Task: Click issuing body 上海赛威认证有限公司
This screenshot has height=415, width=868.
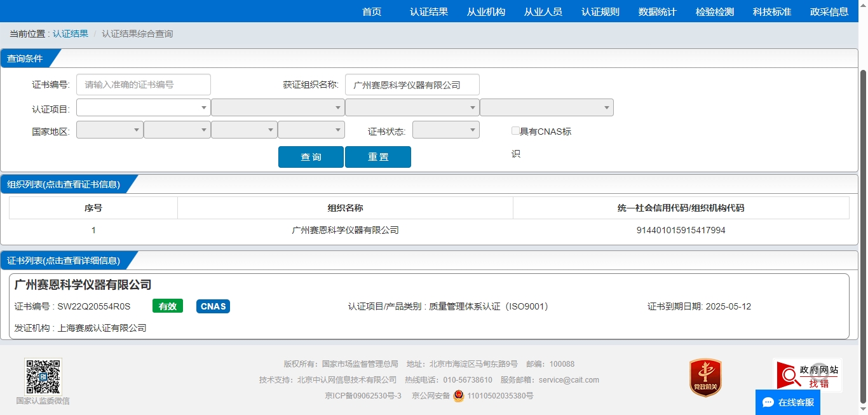Action: 102,328
